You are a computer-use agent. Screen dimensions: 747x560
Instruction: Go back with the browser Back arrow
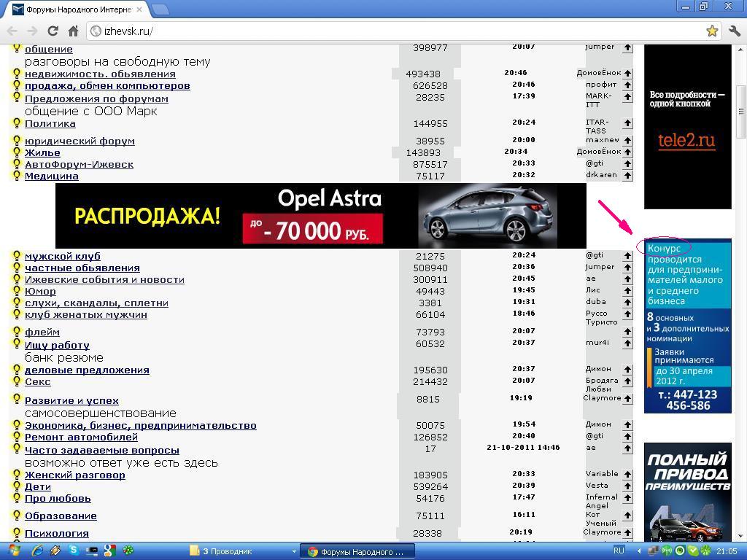pyautogui.click(x=12, y=31)
